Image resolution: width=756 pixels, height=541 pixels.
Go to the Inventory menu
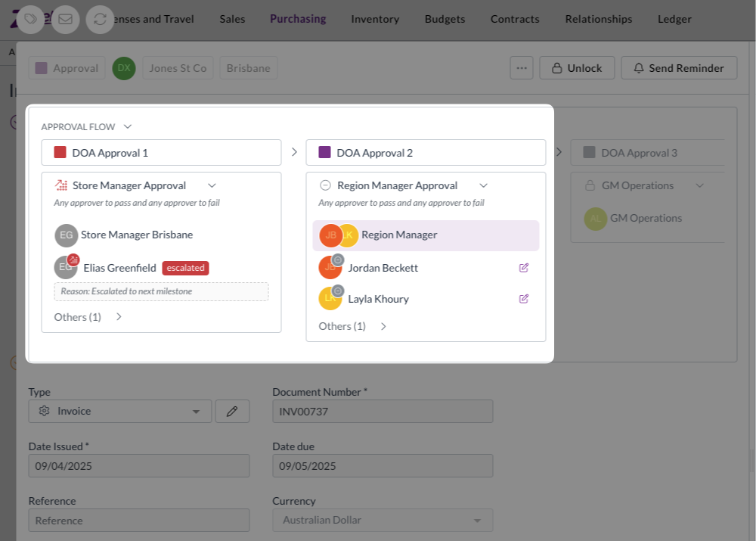click(375, 19)
